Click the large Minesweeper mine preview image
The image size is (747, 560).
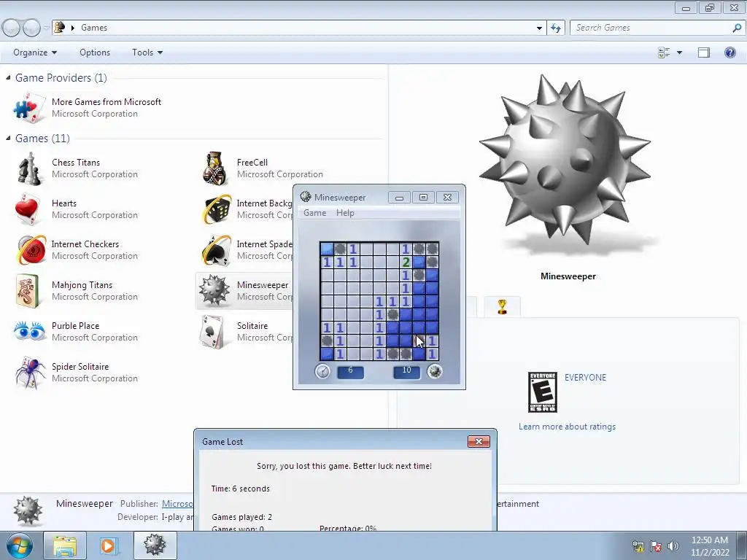tap(565, 161)
